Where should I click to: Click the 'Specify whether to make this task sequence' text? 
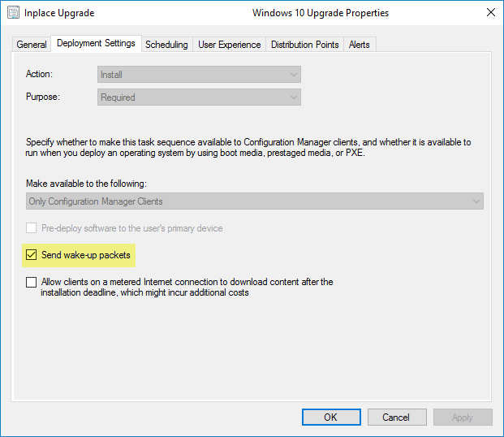click(248, 147)
